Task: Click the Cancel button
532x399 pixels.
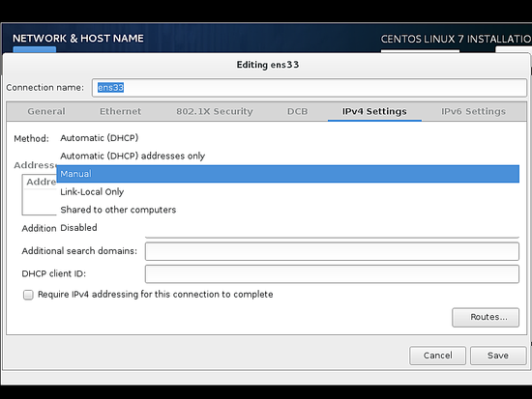Action: [437, 356]
